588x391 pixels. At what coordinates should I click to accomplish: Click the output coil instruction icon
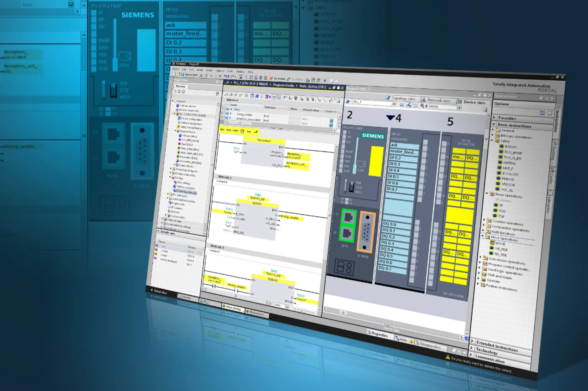point(235,130)
